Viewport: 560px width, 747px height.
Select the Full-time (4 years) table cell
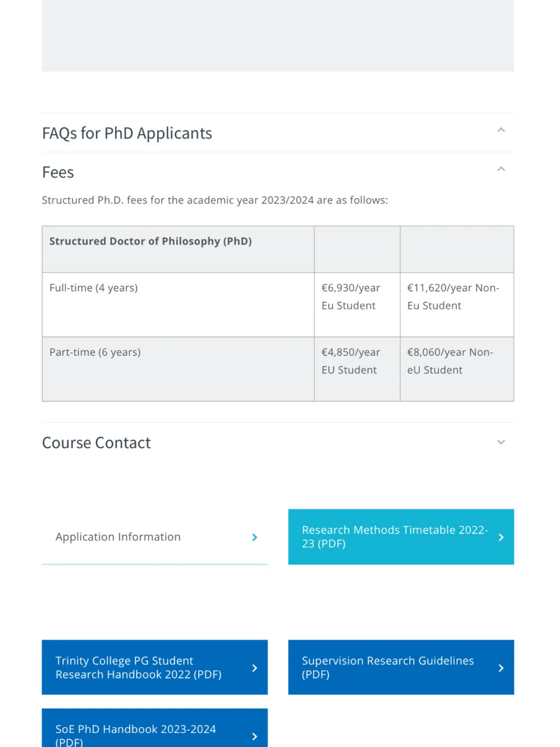(178, 305)
